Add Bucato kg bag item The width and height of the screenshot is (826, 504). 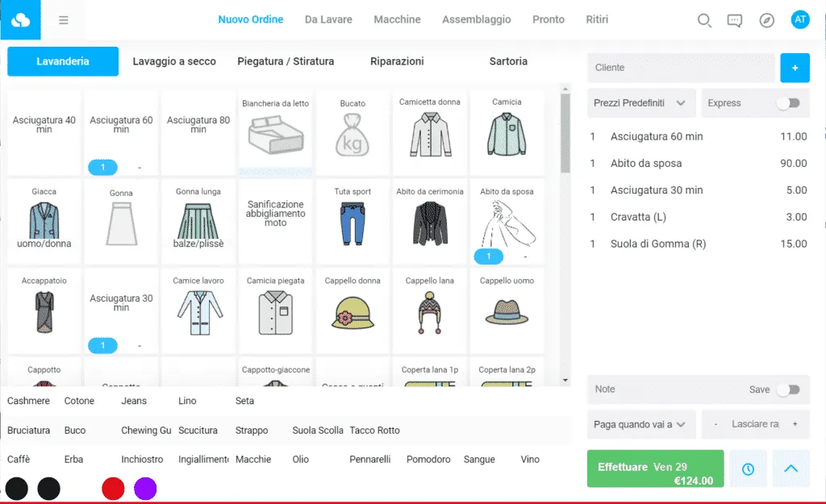(x=353, y=132)
